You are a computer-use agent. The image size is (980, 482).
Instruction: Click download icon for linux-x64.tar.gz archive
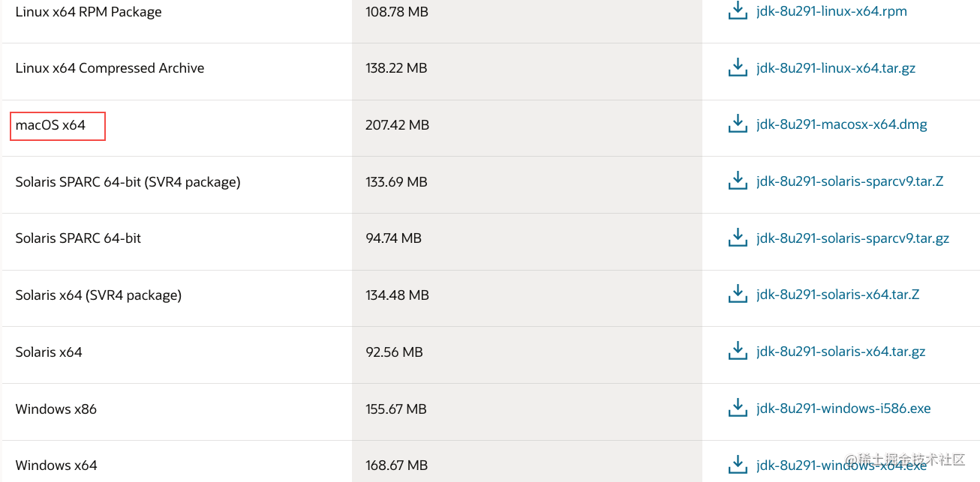tap(738, 67)
